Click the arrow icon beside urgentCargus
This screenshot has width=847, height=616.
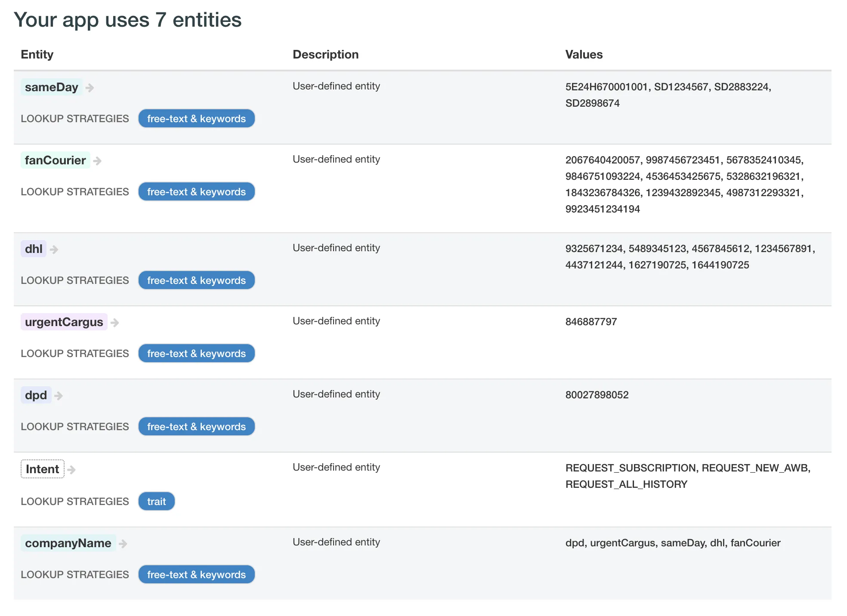tap(114, 323)
